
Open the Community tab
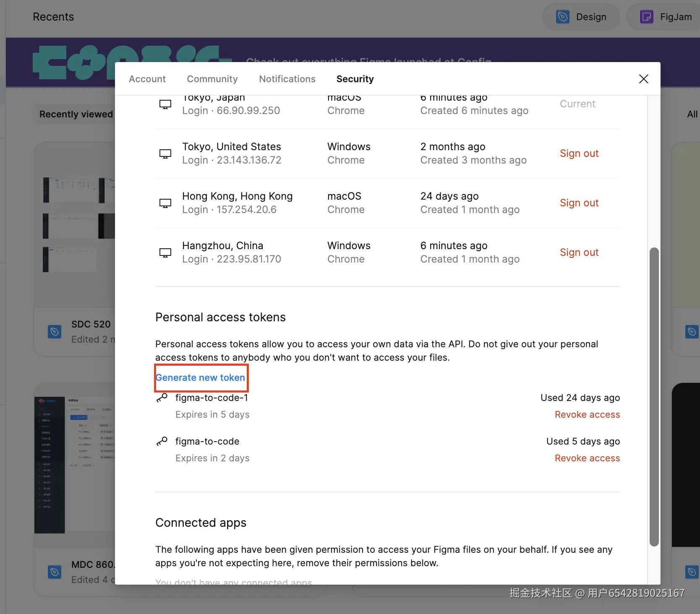click(x=212, y=79)
